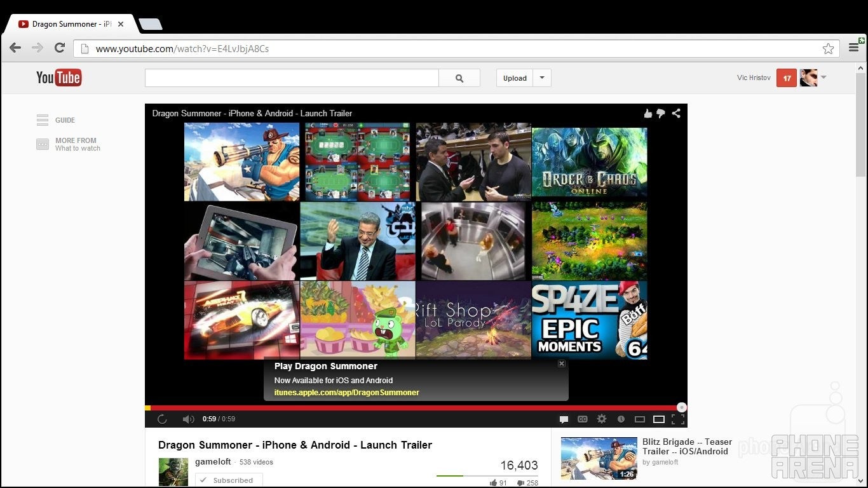
Task: Toggle closed captions CC icon
Action: [x=583, y=419]
